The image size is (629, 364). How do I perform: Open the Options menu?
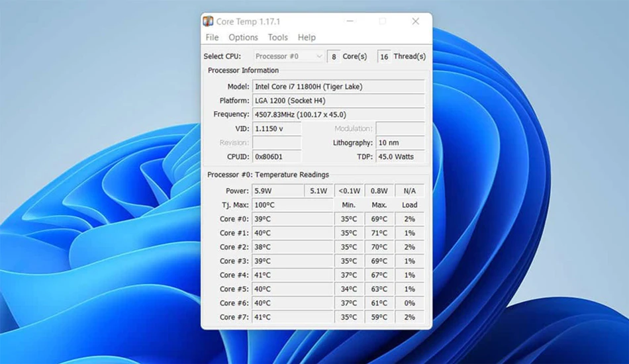(x=243, y=37)
